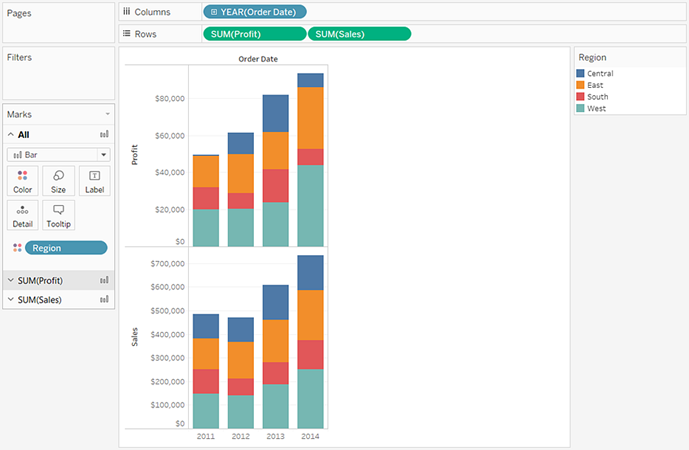Select the YEAR(Order Date) pill in Columns
Screen dimensions: 689x450
click(255, 12)
